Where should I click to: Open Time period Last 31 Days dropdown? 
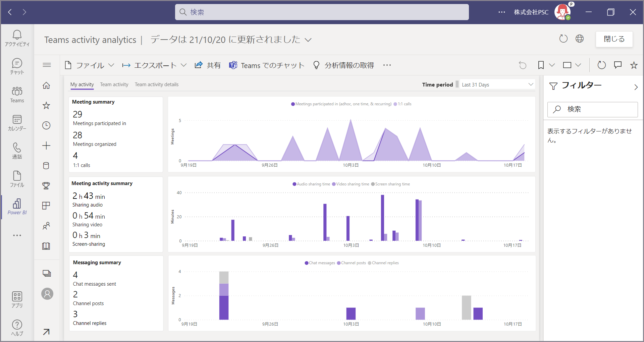click(497, 84)
